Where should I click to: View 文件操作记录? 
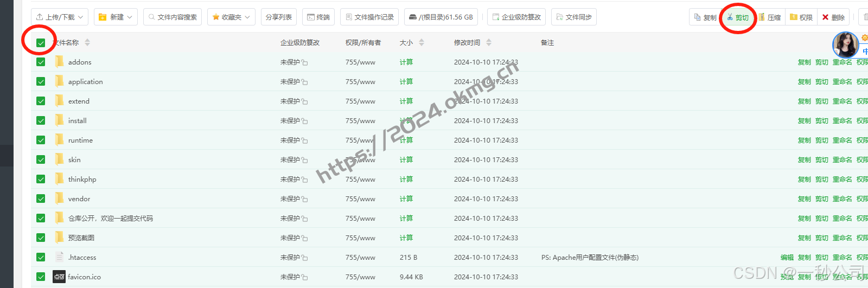pyautogui.click(x=369, y=17)
